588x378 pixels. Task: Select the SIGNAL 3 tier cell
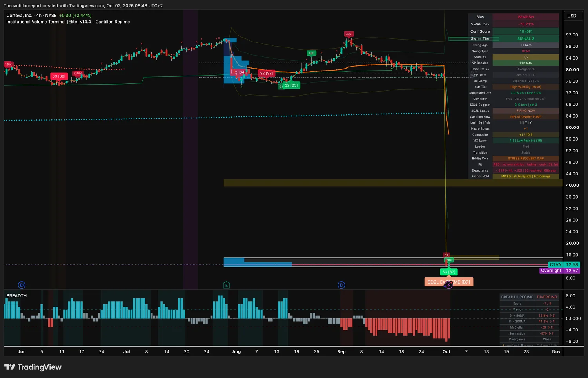[526, 39]
